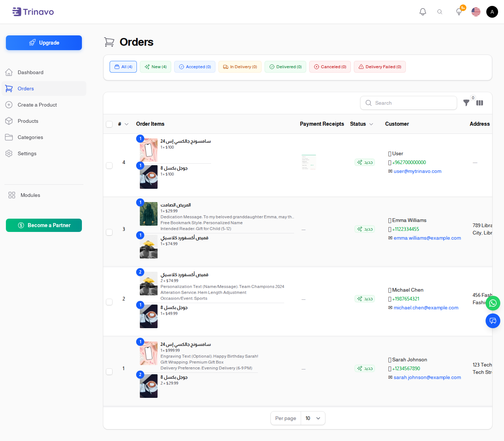Click the Order Items column header
Screen dimensions: 504x441
click(150, 124)
